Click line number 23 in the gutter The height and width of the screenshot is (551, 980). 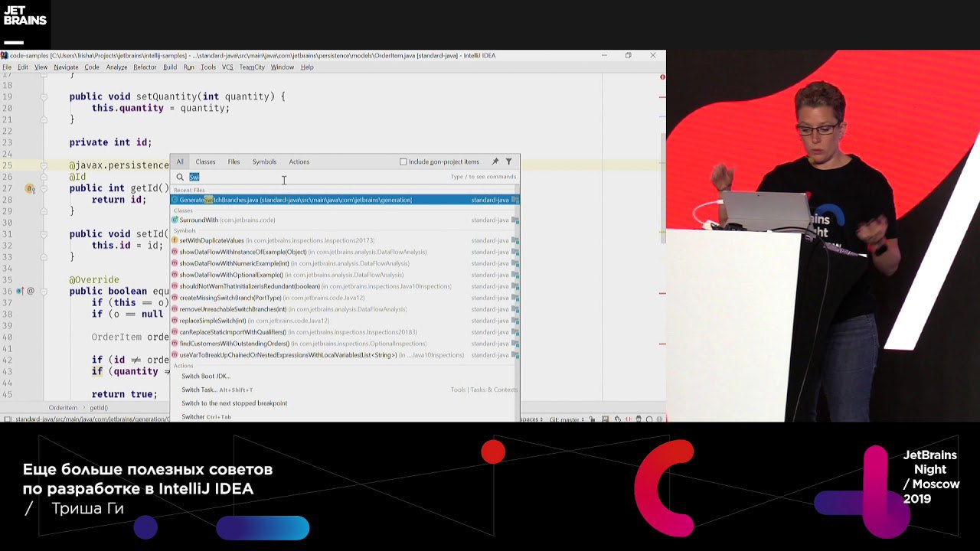tap(7, 142)
